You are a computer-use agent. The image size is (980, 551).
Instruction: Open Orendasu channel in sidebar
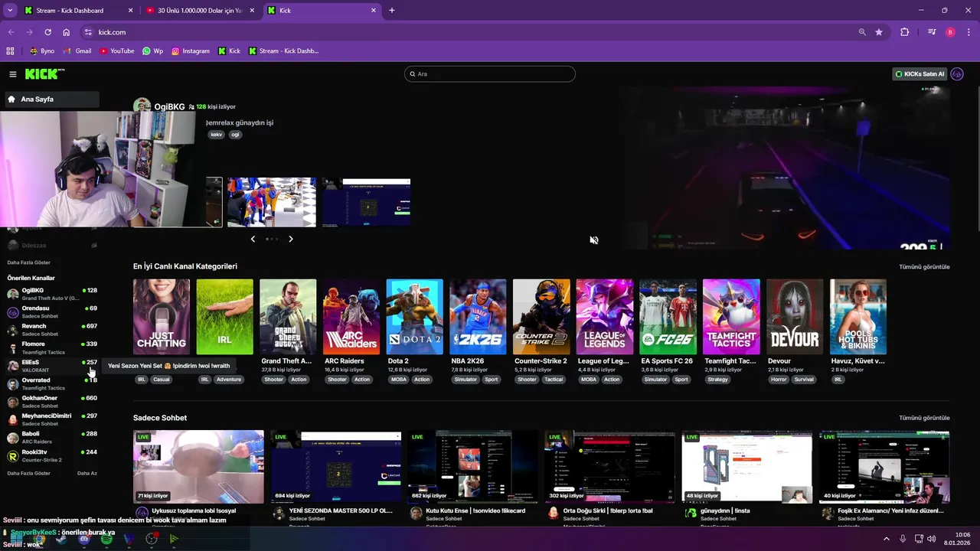pyautogui.click(x=52, y=311)
